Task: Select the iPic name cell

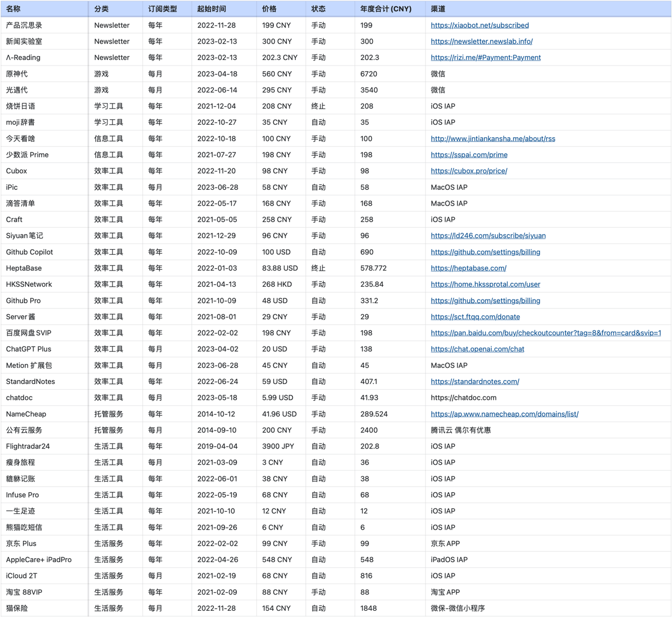Action: point(44,188)
